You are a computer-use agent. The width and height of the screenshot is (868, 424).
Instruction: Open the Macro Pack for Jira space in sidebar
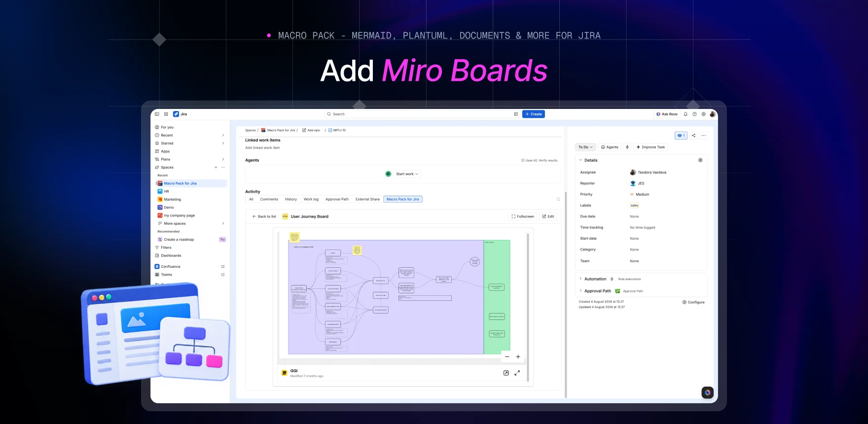pyautogui.click(x=191, y=183)
